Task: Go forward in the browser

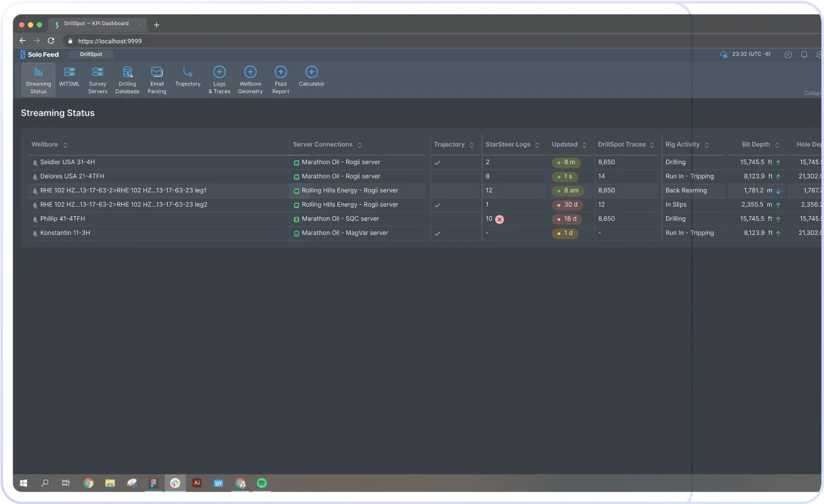Action: click(x=37, y=41)
